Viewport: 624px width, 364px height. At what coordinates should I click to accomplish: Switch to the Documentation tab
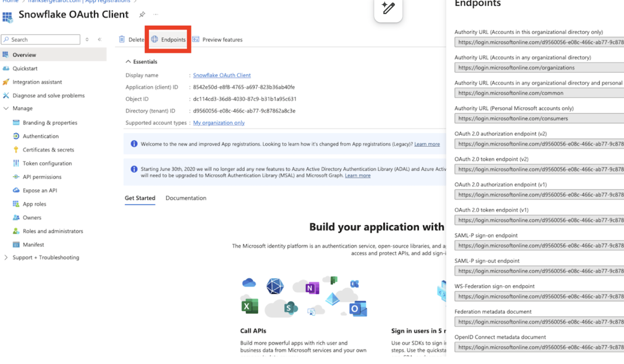[x=186, y=198]
